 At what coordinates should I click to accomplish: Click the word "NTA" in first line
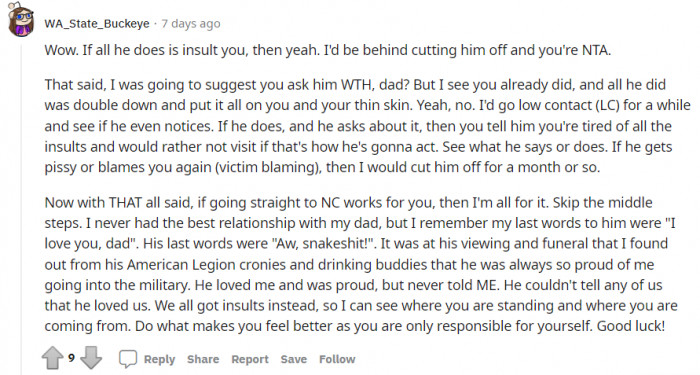595,50
